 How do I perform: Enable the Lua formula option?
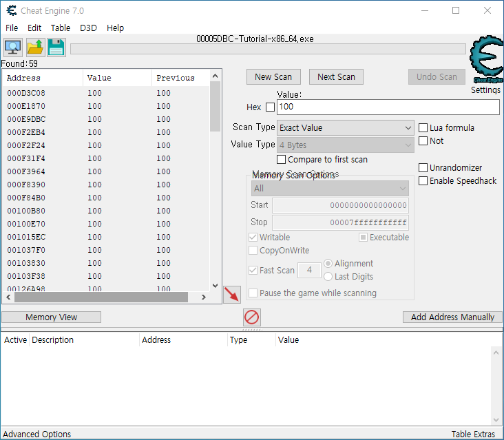(x=423, y=128)
